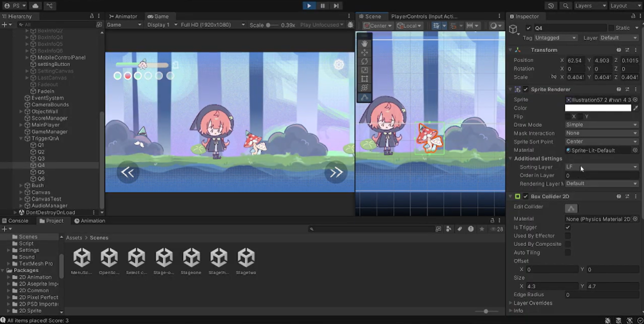
Task: Open the cloud services icon
Action: 35,5
